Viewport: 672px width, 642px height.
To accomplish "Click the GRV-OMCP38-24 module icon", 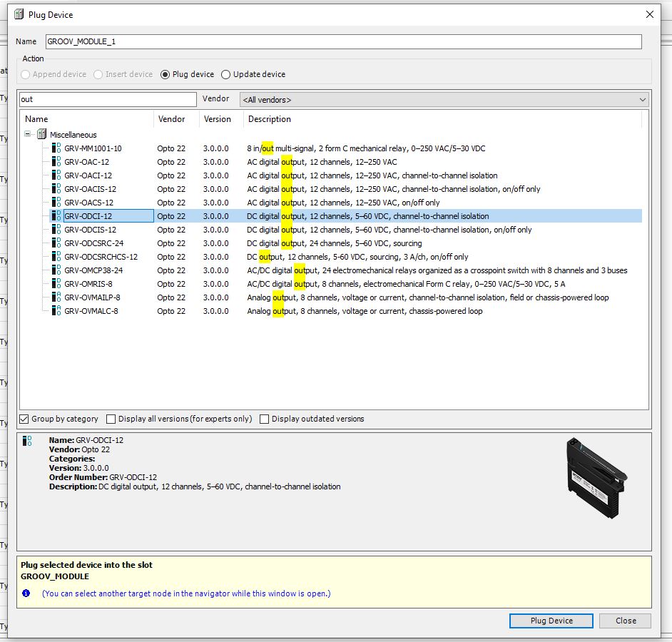I will coord(56,270).
